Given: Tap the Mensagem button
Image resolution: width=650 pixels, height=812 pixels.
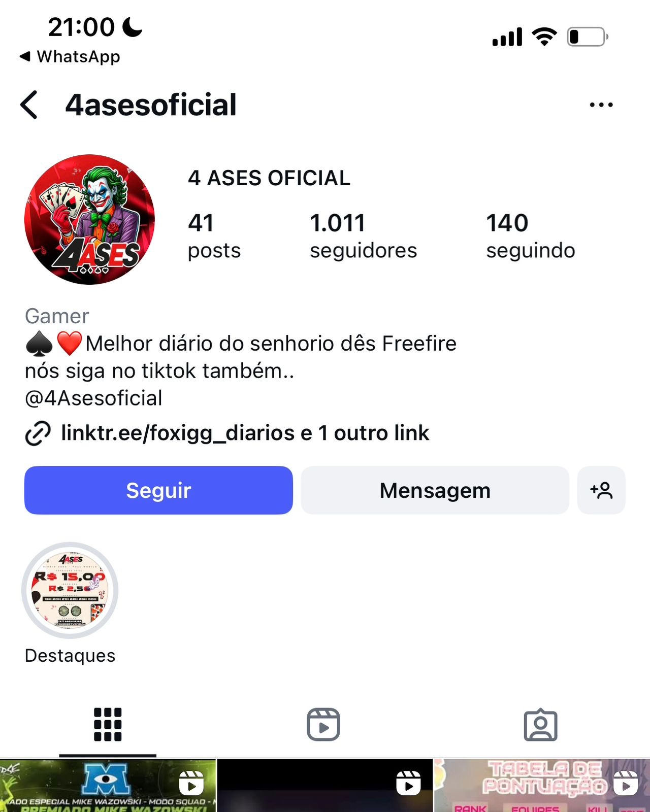Looking at the screenshot, I should pyautogui.click(x=435, y=490).
